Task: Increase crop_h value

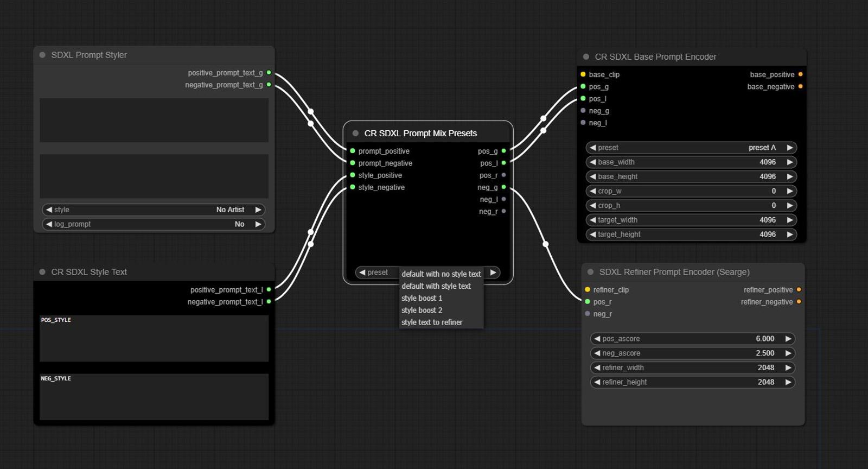Action: pos(790,205)
